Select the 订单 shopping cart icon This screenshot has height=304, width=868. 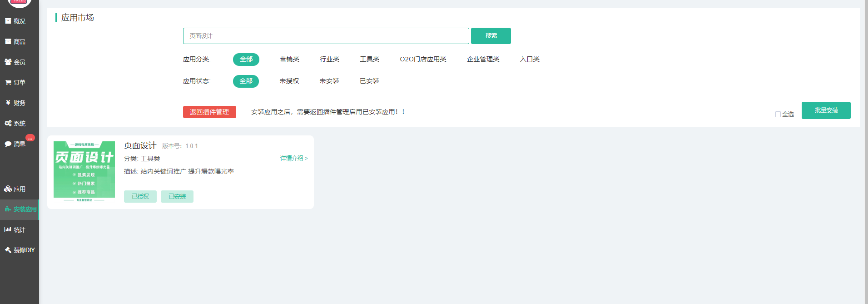point(8,83)
